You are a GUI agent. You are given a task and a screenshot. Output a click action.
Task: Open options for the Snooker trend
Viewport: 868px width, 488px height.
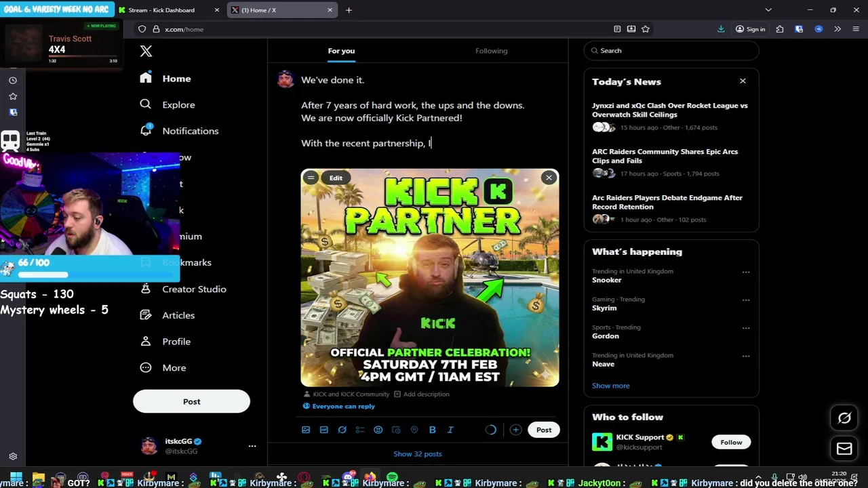(746, 272)
